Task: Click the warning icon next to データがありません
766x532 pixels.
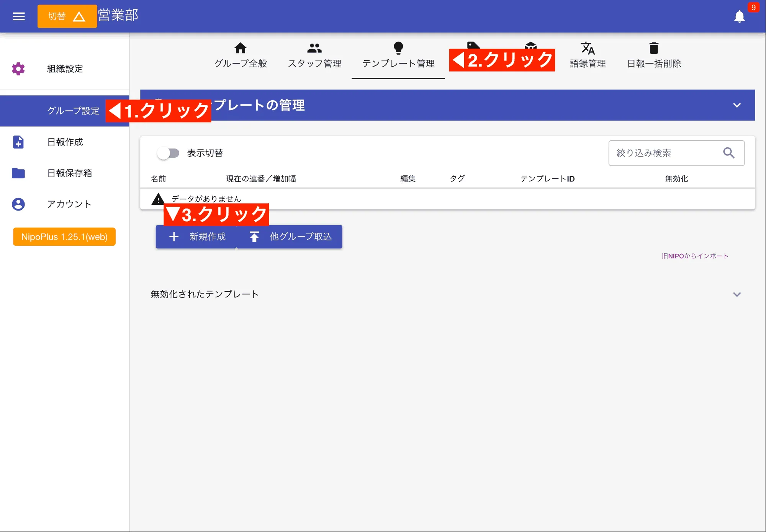Action: pyautogui.click(x=158, y=199)
